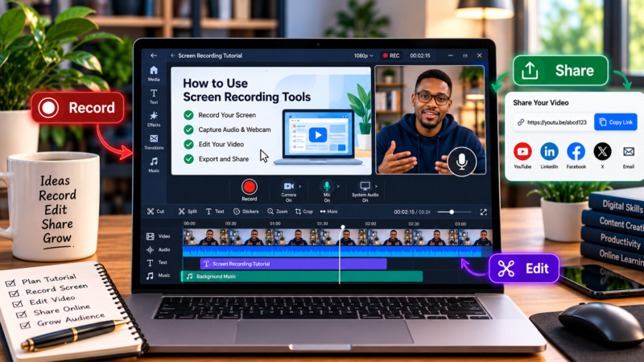Click the back arrow at top-left of editor
The image size is (644, 362).
[154, 56]
